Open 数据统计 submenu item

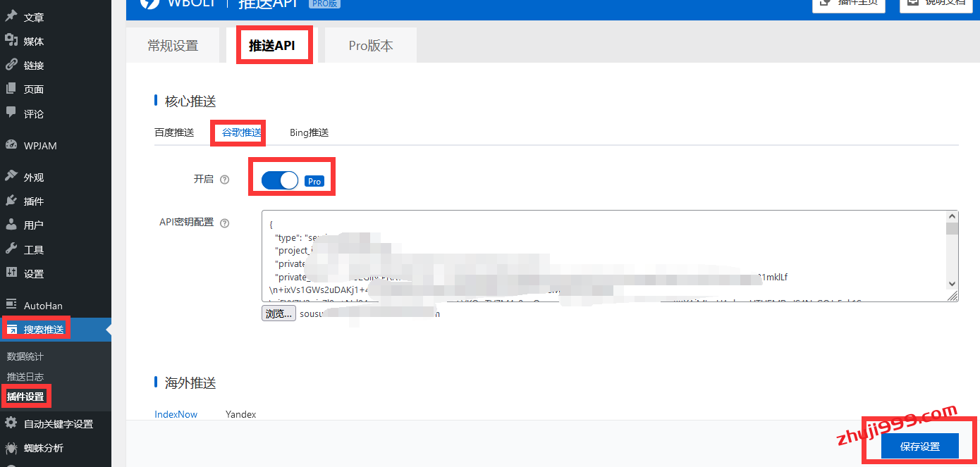pyautogui.click(x=25, y=356)
